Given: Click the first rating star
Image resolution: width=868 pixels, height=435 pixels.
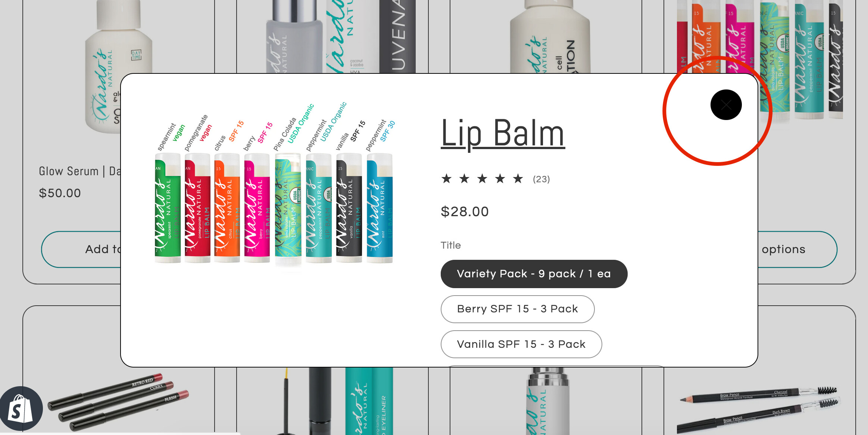Looking at the screenshot, I should point(446,179).
